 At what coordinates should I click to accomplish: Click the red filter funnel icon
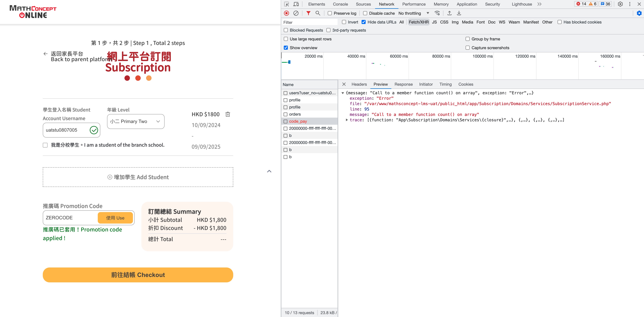pos(308,13)
